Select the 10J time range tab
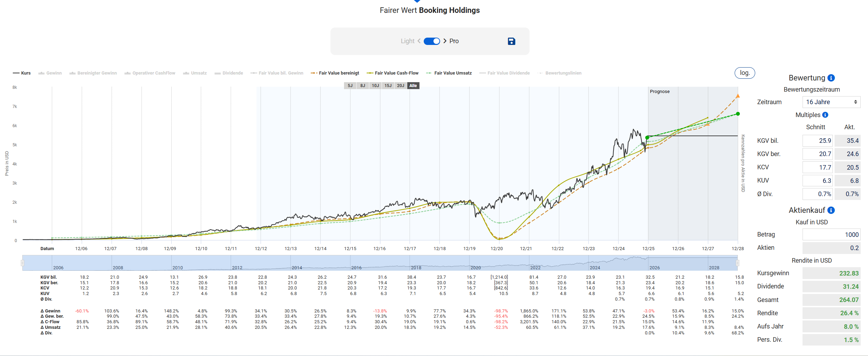Screen dimensions: 868x356 point(375,86)
